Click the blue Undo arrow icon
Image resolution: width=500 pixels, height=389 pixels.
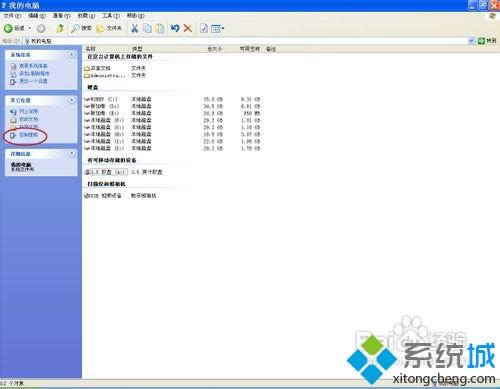tap(175, 28)
